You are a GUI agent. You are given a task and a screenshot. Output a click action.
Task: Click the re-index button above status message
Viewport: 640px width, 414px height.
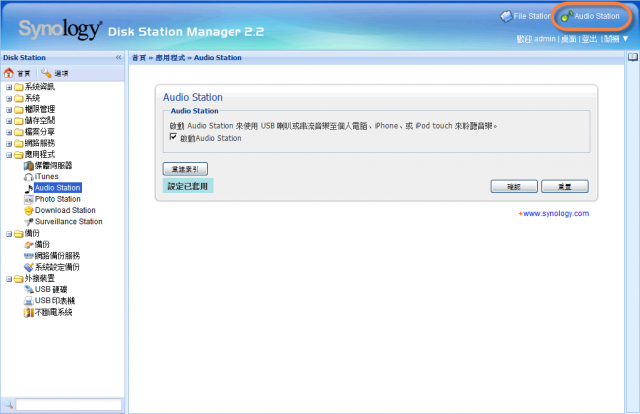[x=185, y=169]
